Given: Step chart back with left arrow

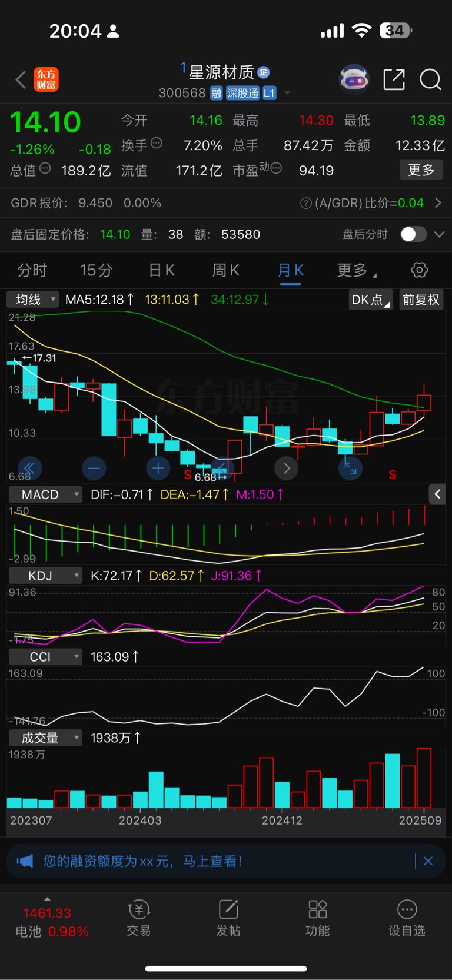Looking at the screenshot, I should (222, 469).
